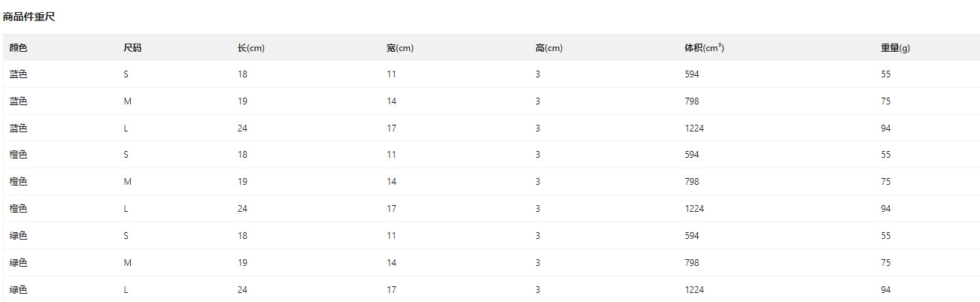Click height 3 in 橙色 M row
This screenshot has width=980, height=302.
(x=538, y=182)
